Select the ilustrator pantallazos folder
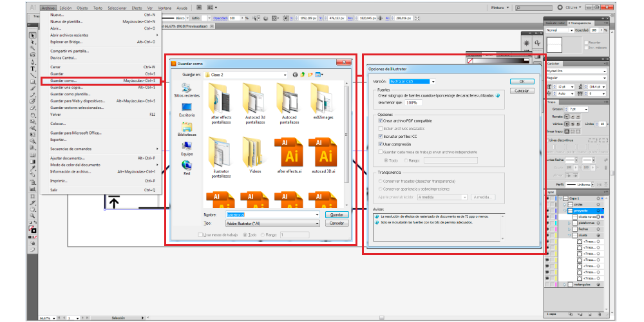The height and width of the screenshot is (322, 644). [x=221, y=157]
